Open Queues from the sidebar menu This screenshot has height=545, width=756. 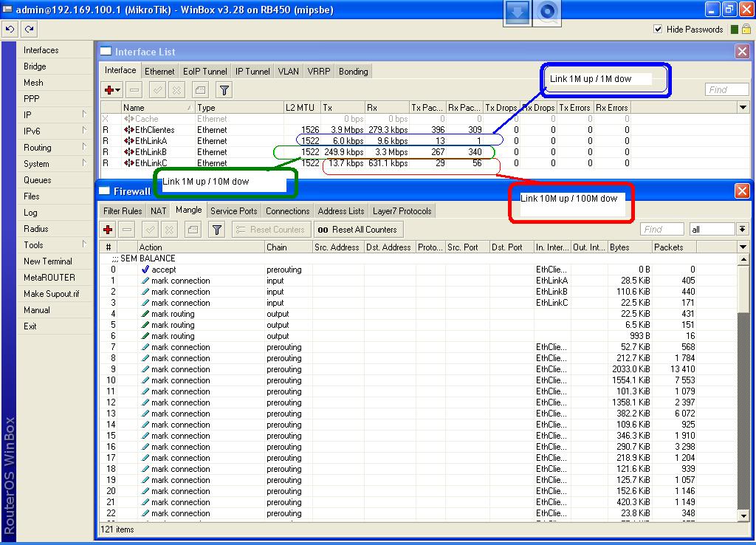[x=38, y=180]
